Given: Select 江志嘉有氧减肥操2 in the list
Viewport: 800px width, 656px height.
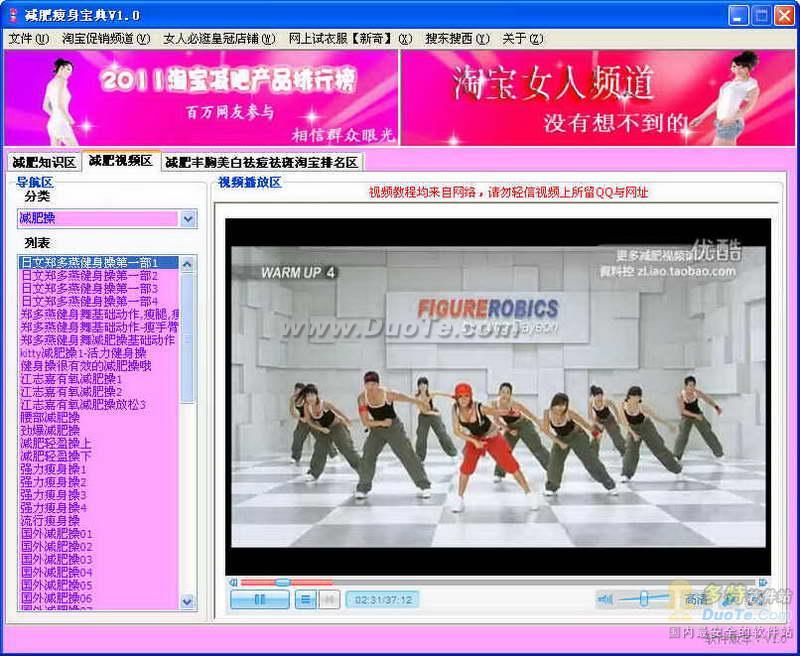Looking at the screenshot, I should coord(98,392).
